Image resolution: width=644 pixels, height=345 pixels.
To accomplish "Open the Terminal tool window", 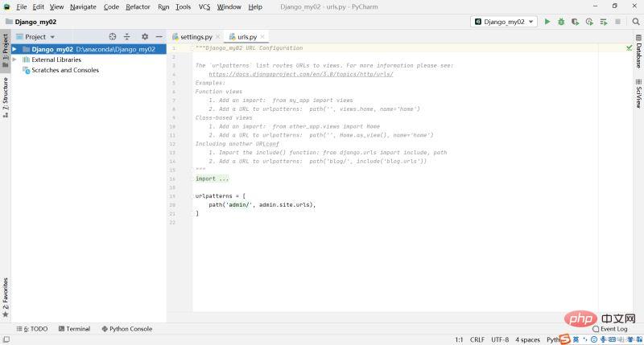I will [74, 329].
